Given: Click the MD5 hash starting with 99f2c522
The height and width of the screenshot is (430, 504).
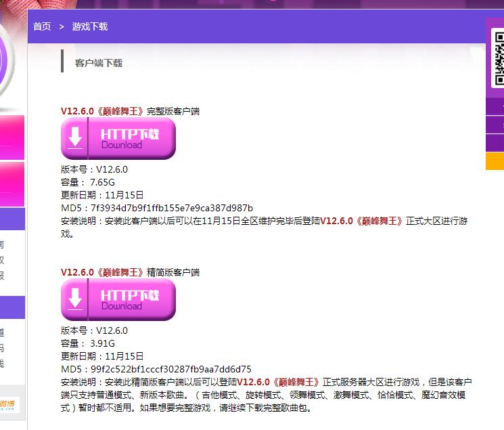Looking at the screenshot, I should click(x=170, y=369).
